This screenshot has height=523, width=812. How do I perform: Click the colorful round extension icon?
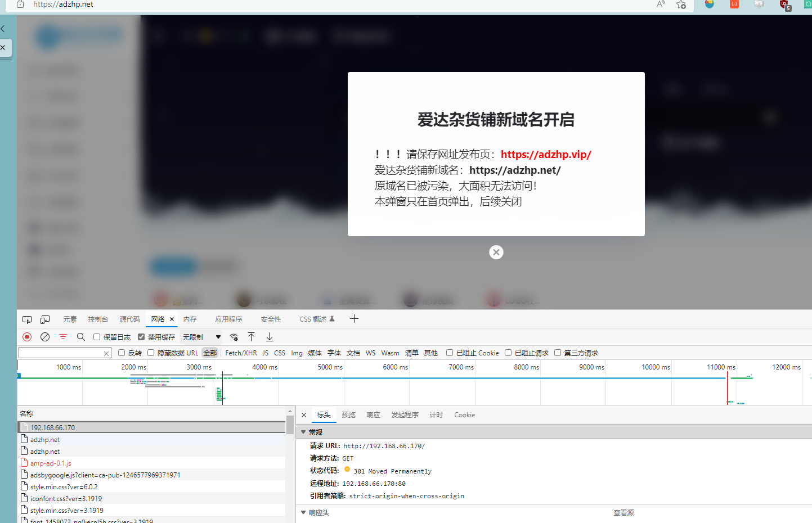709,4
